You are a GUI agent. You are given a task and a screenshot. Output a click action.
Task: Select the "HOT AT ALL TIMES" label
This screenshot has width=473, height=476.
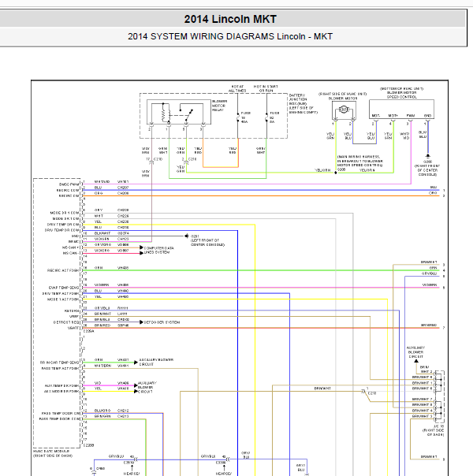pos(237,88)
